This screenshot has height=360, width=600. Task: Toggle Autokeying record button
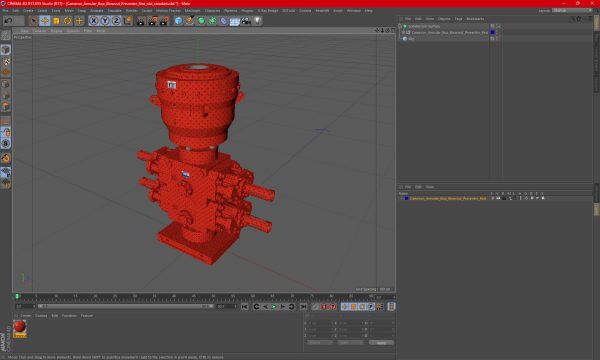[x=324, y=307]
